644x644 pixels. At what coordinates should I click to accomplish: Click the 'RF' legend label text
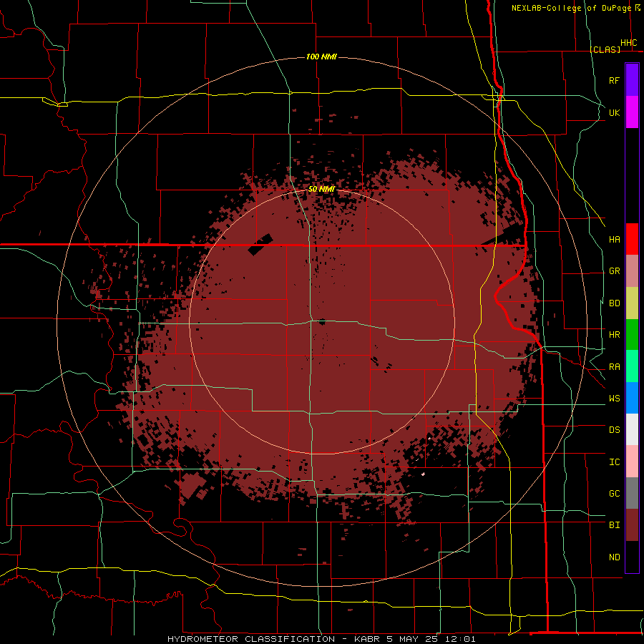click(614, 80)
